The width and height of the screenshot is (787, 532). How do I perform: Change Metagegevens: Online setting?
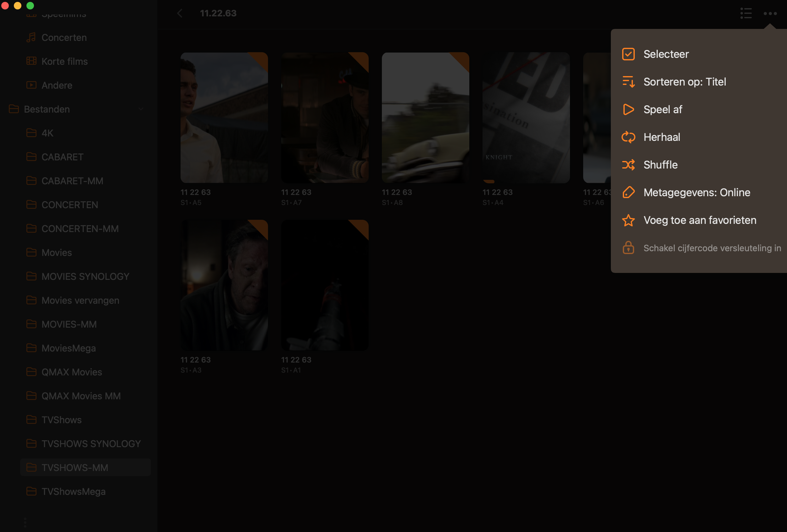tap(697, 192)
